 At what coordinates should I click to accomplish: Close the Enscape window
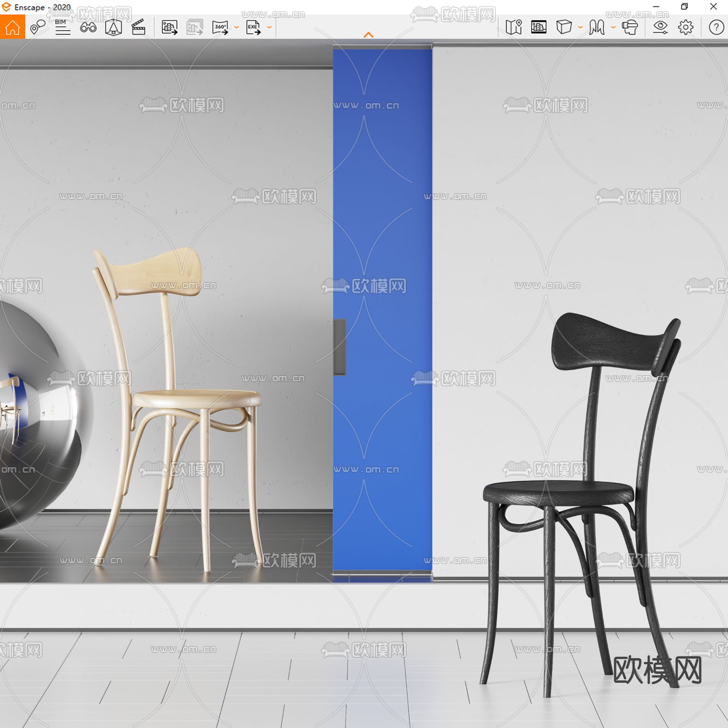point(713,7)
